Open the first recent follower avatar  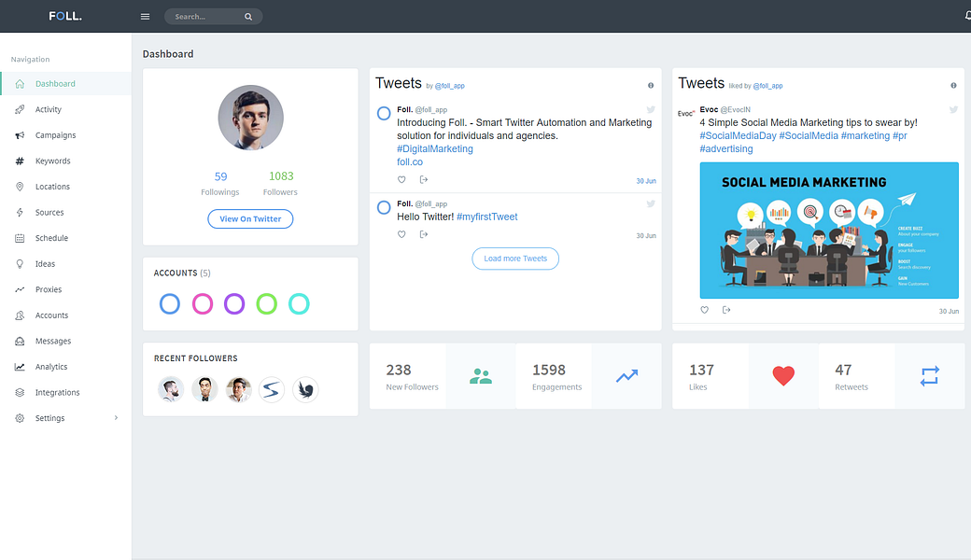[171, 389]
